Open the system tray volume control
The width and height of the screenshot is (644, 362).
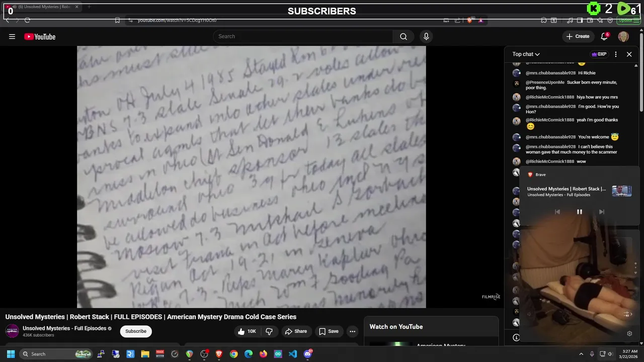tap(610, 354)
